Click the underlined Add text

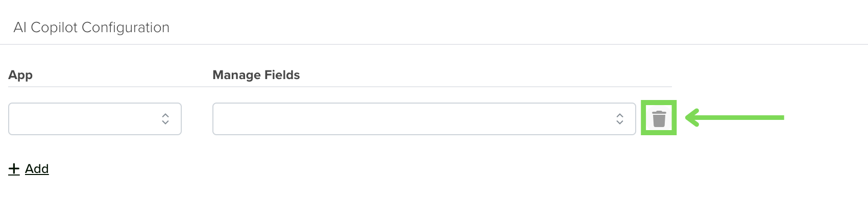tap(37, 169)
